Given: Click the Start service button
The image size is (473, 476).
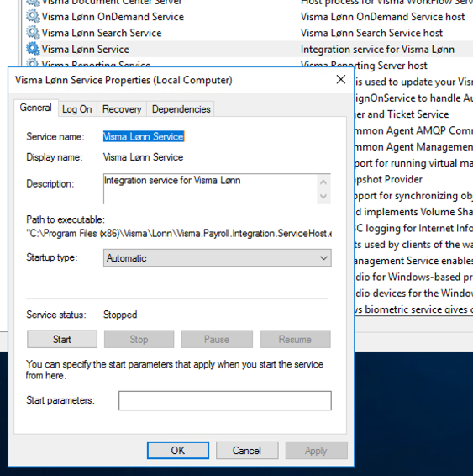Looking at the screenshot, I should click(62, 339).
